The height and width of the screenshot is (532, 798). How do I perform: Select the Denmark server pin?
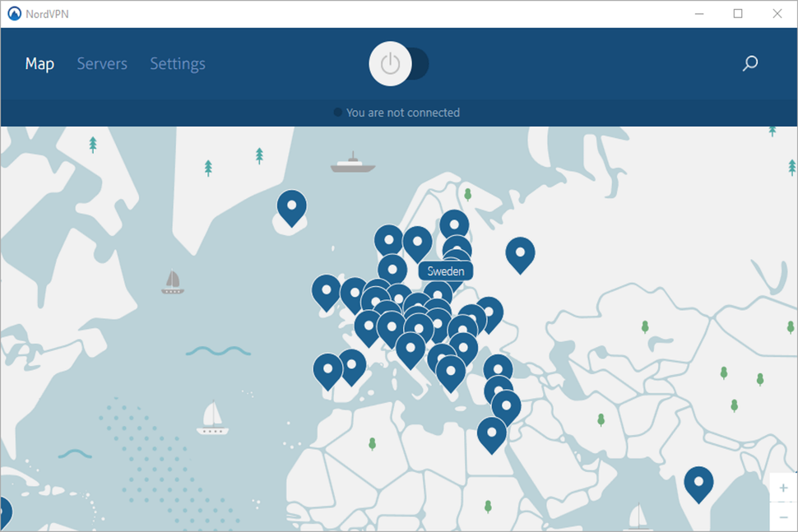(x=392, y=268)
